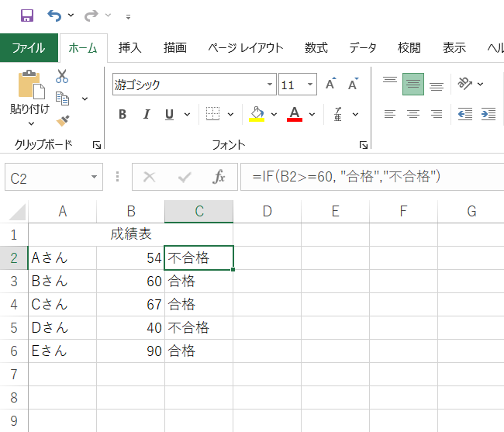Screen dimensions: 504x432
Task: Increase font size with large A icon
Action: coord(331,85)
